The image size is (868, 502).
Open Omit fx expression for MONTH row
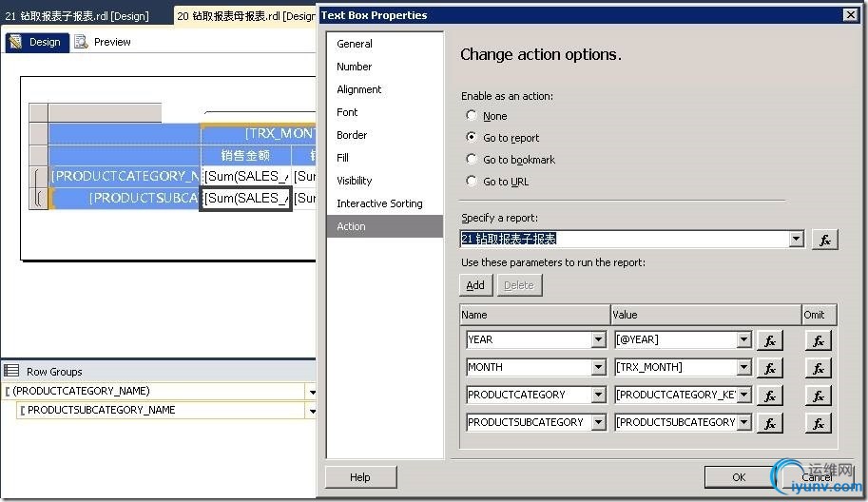point(819,368)
